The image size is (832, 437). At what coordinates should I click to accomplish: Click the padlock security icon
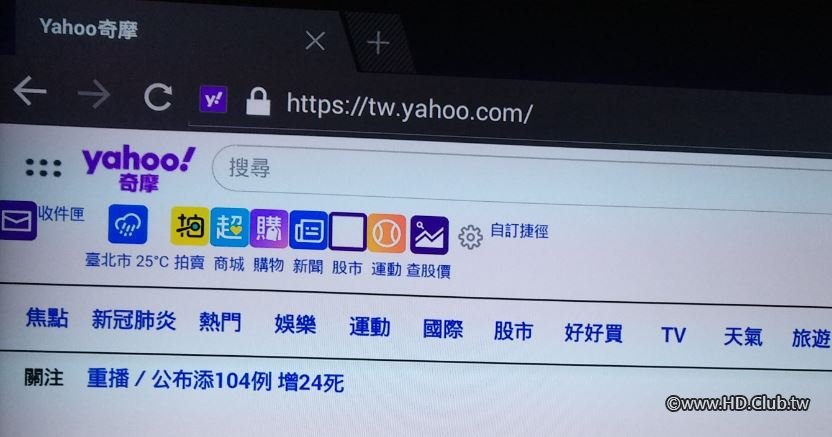click(258, 101)
